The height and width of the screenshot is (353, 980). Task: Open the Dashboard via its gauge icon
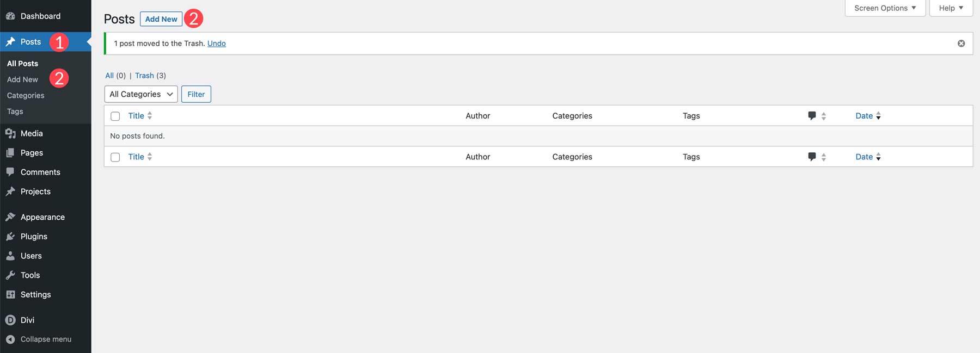10,16
